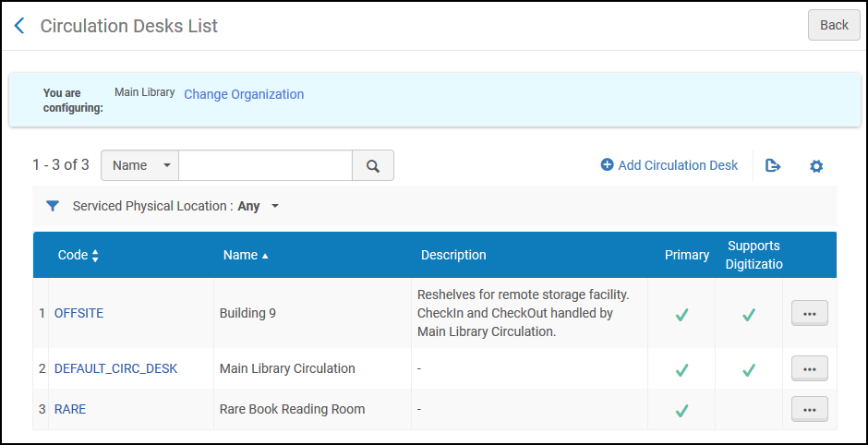Open the RARE desk code link
868x445 pixels.
[x=70, y=410]
